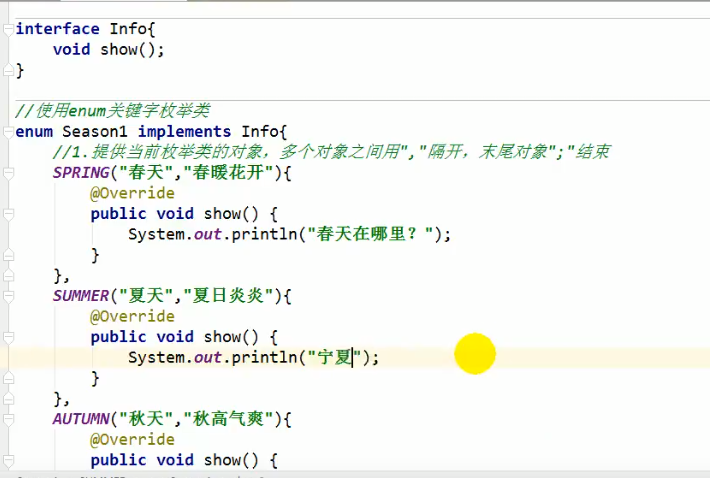Click the string "宁夏" in println

coord(334,357)
